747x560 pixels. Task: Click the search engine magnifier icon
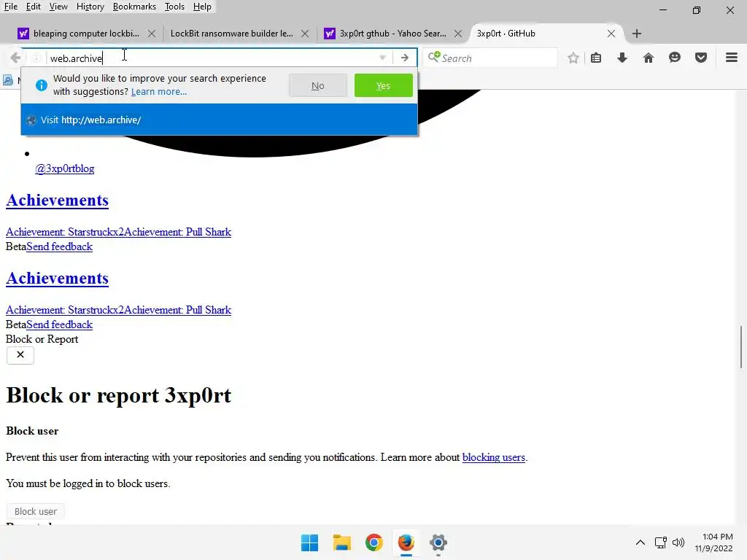click(433, 57)
